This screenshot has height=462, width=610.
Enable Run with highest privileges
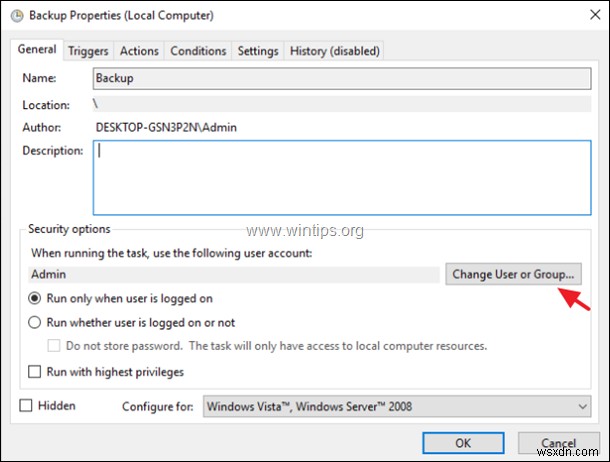tap(35, 372)
